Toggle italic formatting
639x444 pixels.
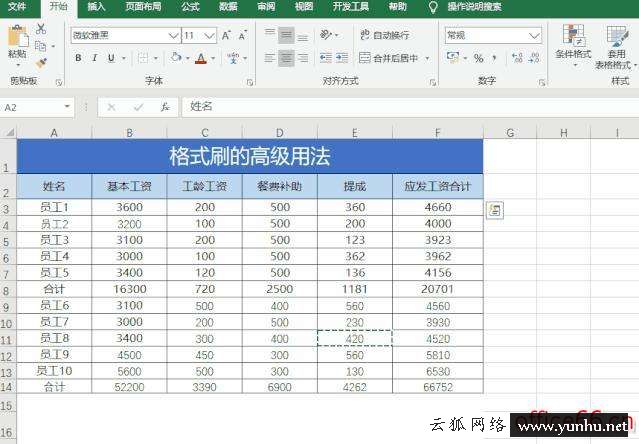tap(95, 58)
